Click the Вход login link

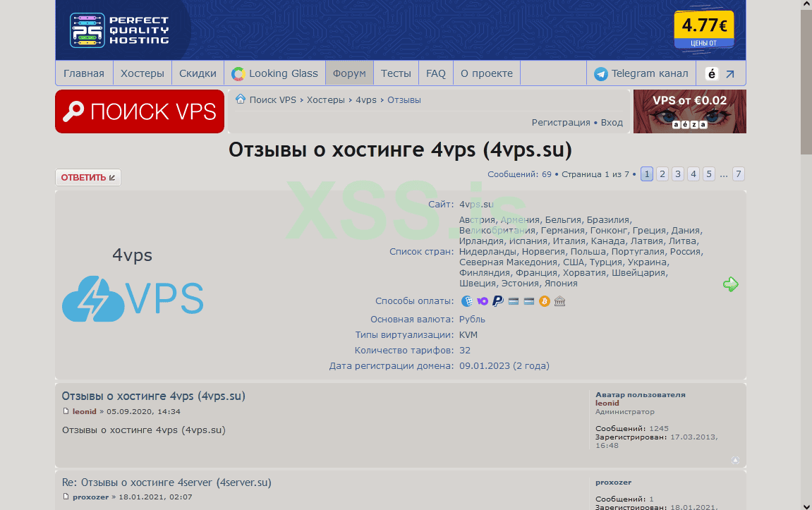point(612,122)
